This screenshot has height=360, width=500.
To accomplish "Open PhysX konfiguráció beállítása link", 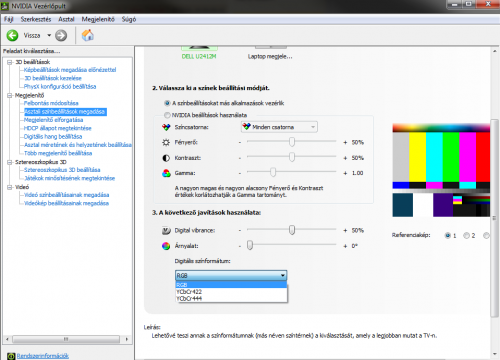I will pyautogui.click(x=60, y=86).
